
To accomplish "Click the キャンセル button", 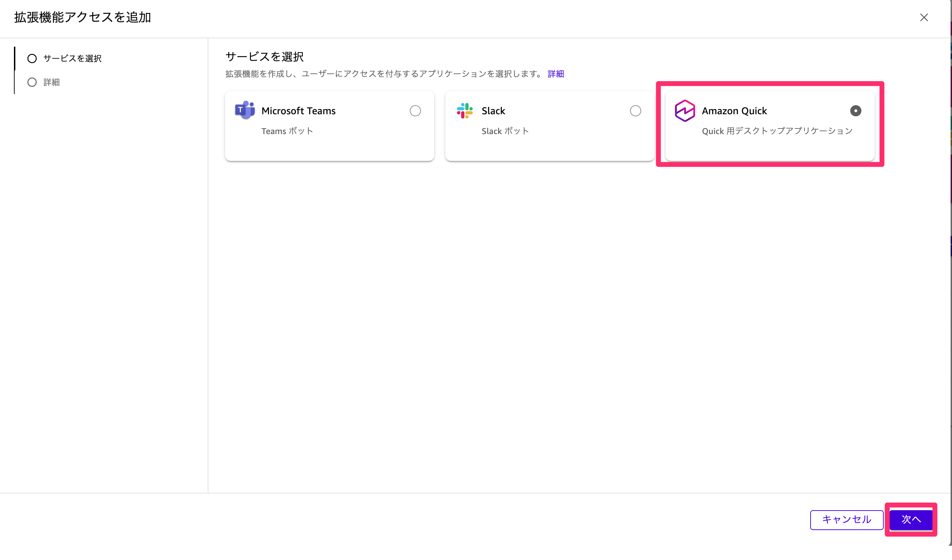I will point(847,520).
